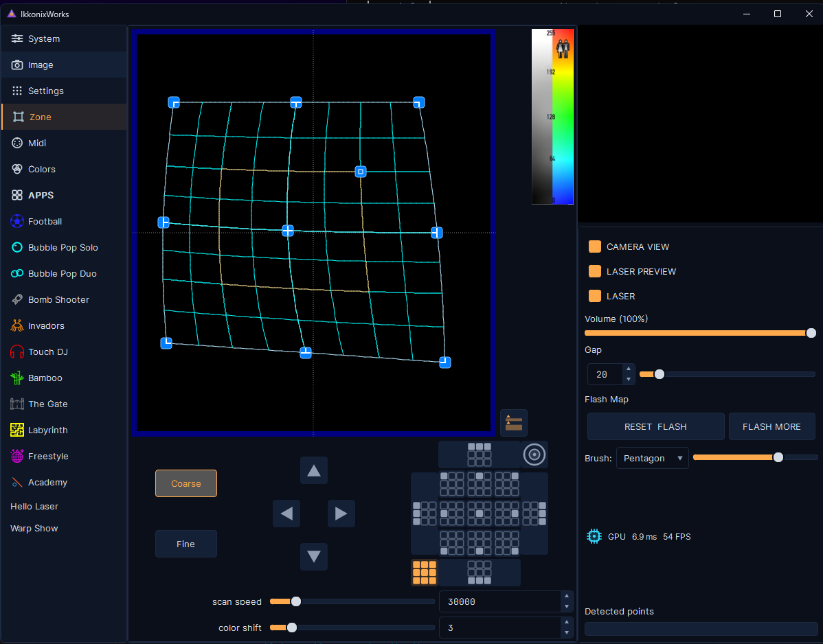Select the bottom-center point grid selector

pyautogui.click(x=480, y=543)
